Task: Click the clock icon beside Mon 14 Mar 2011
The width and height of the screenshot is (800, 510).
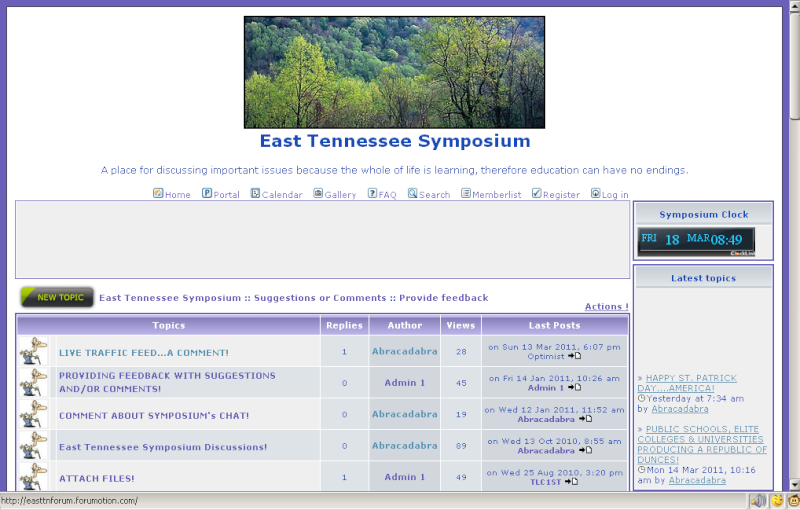Action: tap(641, 470)
